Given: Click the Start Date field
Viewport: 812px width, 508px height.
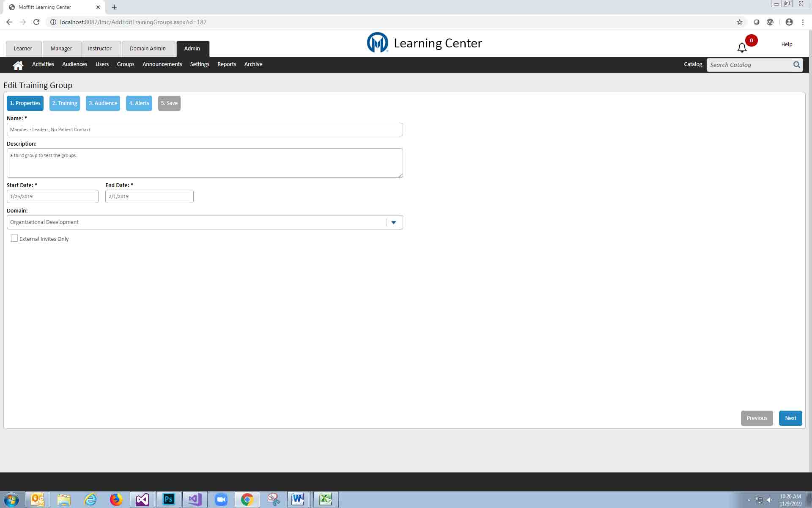Looking at the screenshot, I should coord(52,196).
